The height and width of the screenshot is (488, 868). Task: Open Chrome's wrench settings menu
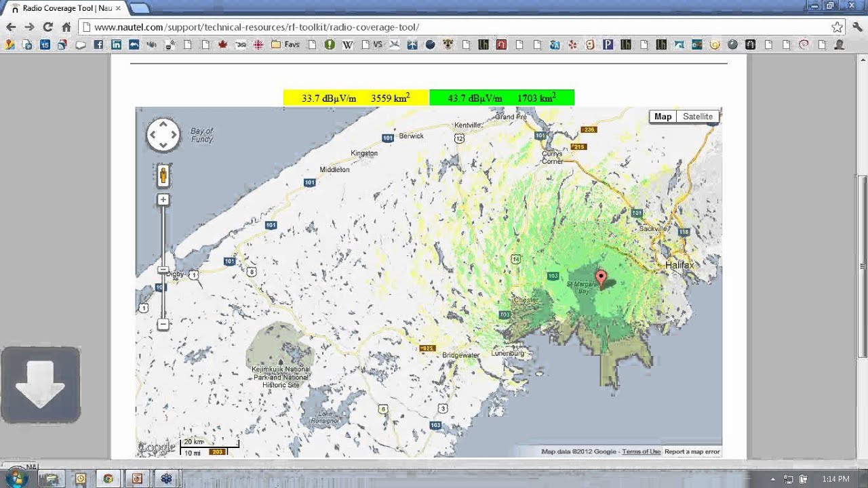click(857, 27)
